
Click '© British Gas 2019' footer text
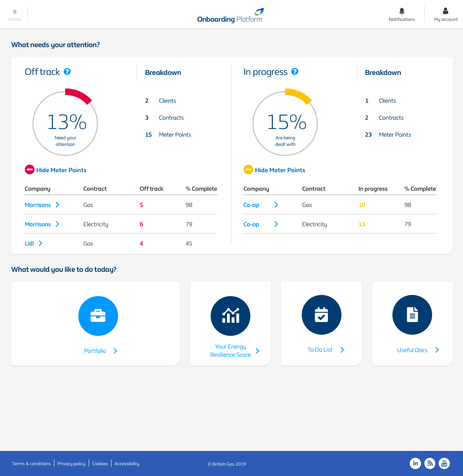pyautogui.click(x=227, y=464)
